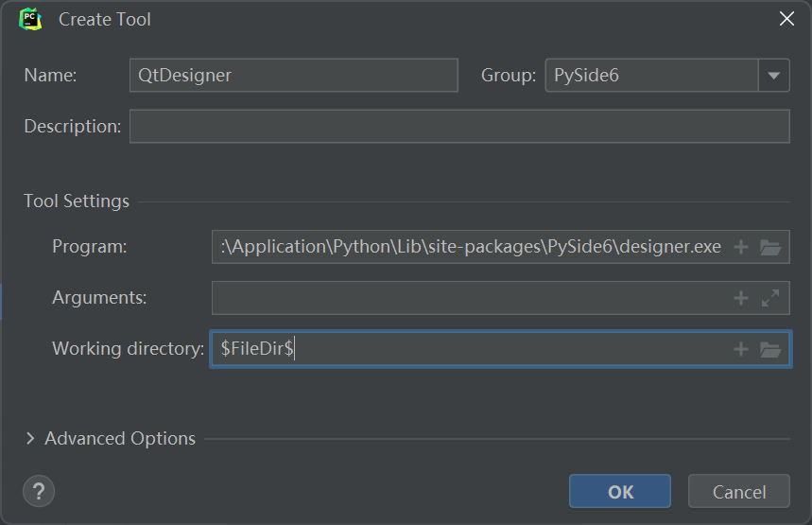Click the PyCharm logo in title bar

tap(30, 19)
